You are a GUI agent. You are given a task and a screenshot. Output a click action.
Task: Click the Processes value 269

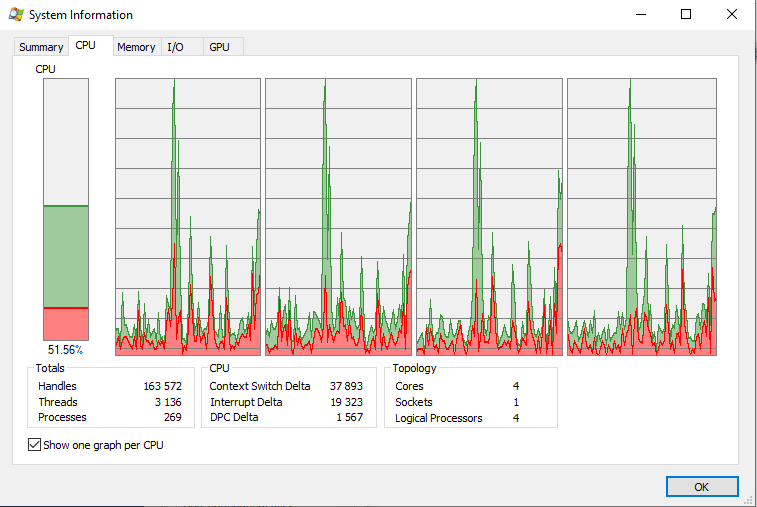(173, 417)
